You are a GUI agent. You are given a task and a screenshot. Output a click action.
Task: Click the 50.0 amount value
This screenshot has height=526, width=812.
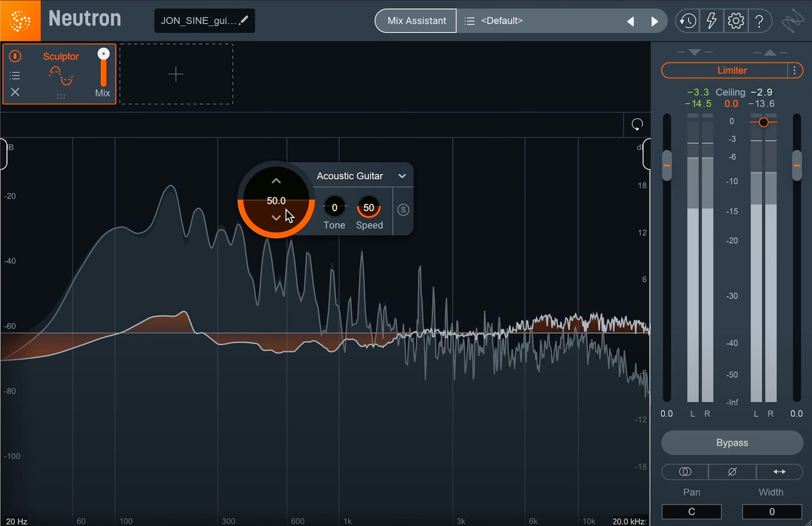276,201
